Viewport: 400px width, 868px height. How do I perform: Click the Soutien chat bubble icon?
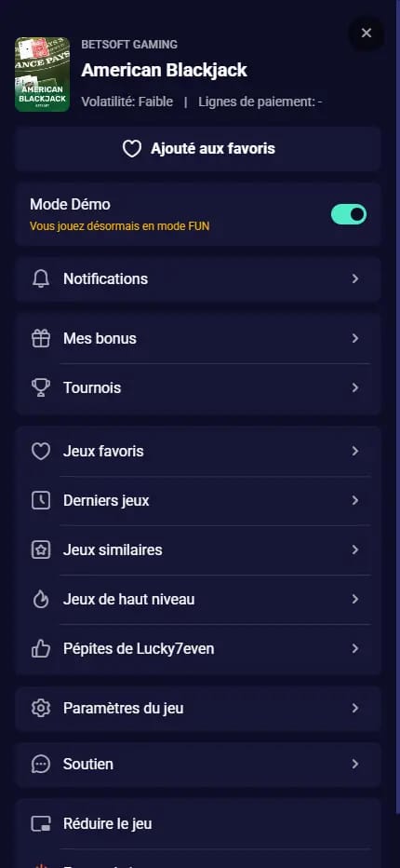point(40,764)
